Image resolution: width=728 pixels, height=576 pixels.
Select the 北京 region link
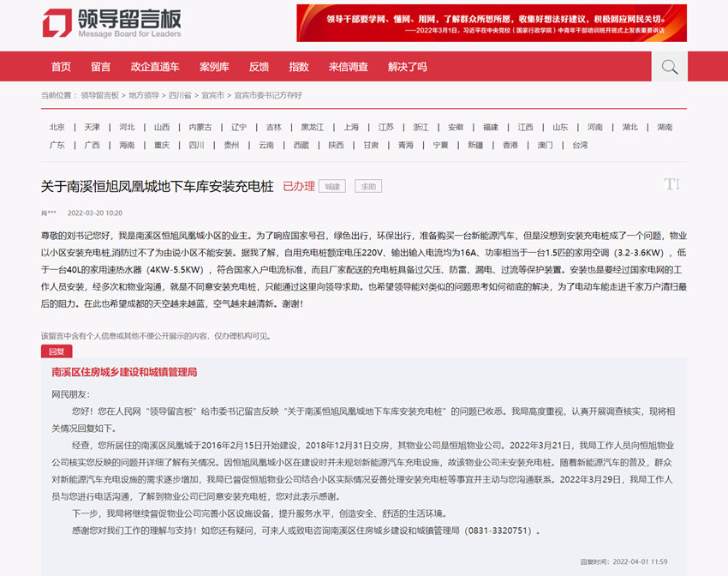pyautogui.click(x=57, y=126)
